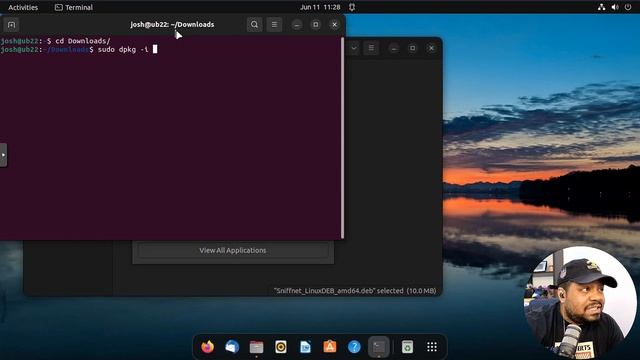Click the network icon in system tray
The width and height of the screenshot is (640, 360).
click(601, 7)
